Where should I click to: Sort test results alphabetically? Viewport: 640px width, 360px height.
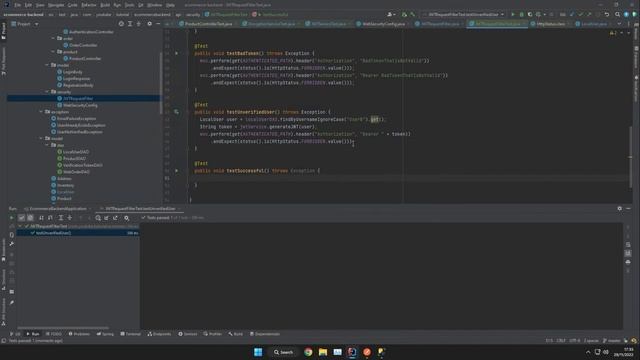[41, 218]
